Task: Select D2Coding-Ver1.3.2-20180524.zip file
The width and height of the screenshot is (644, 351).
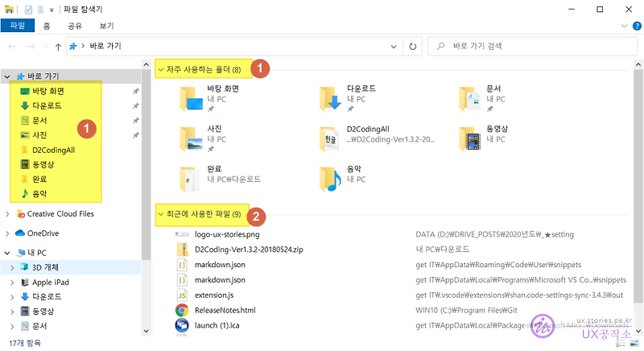Action: click(x=249, y=250)
